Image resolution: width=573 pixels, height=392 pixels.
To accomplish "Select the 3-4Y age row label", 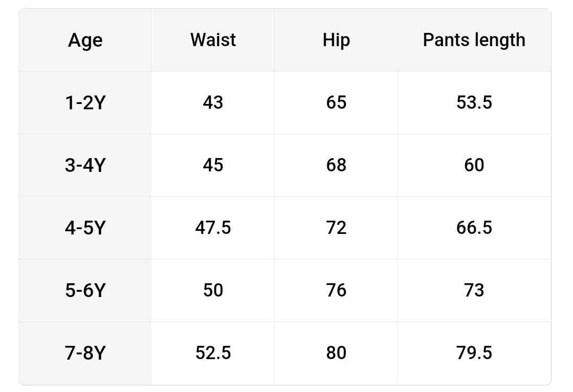I will (x=85, y=165).
